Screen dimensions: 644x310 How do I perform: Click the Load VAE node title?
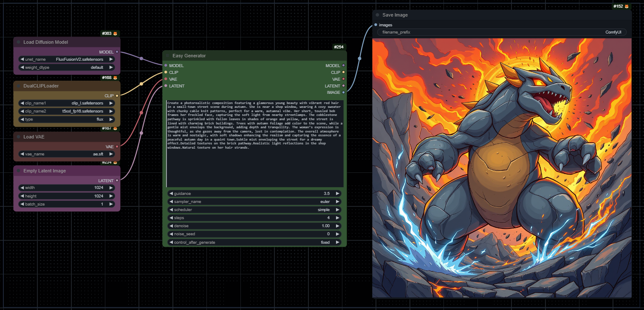(34, 137)
